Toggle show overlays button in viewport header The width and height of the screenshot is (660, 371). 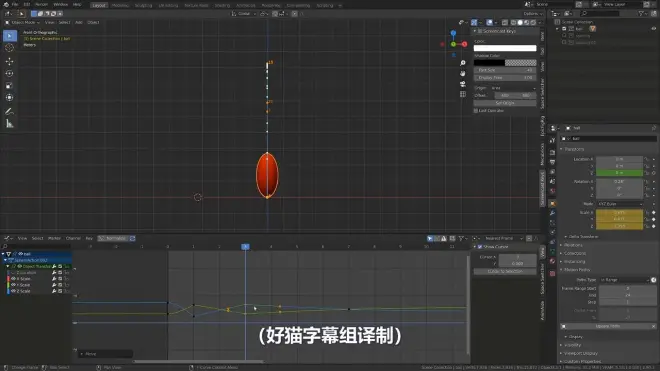tap(490, 22)
